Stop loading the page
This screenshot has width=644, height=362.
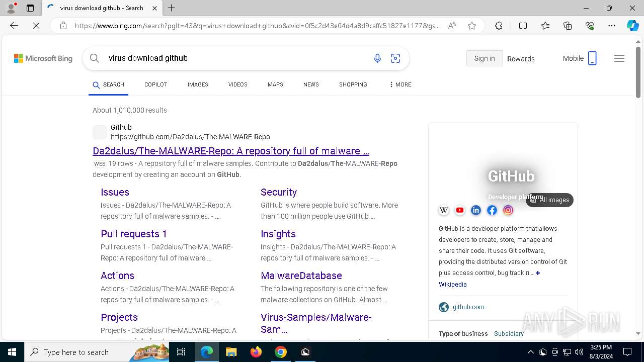pos(36,26)
